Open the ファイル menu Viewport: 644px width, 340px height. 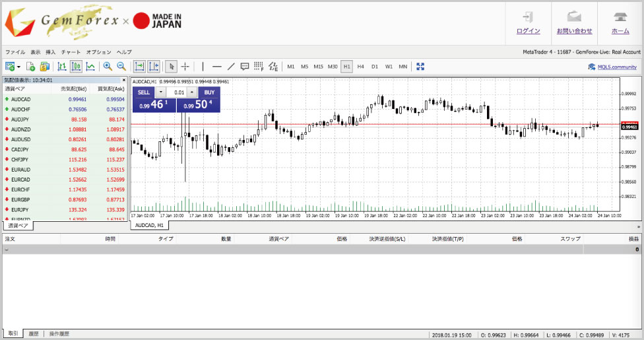pyautogui.click(x=15, y=52)
